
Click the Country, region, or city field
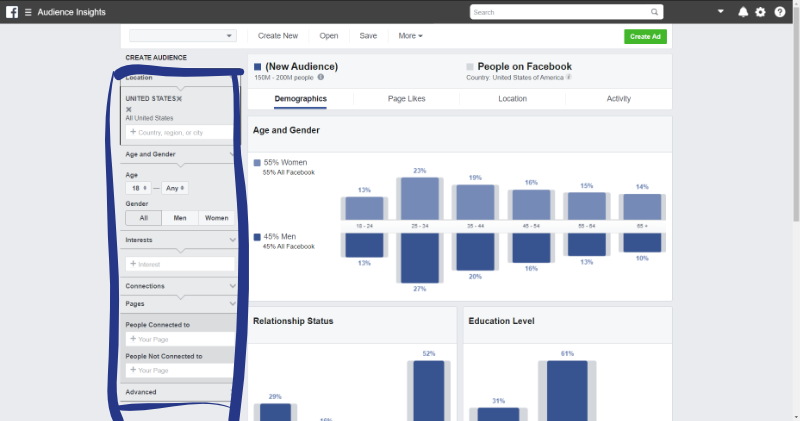point(180,132)
